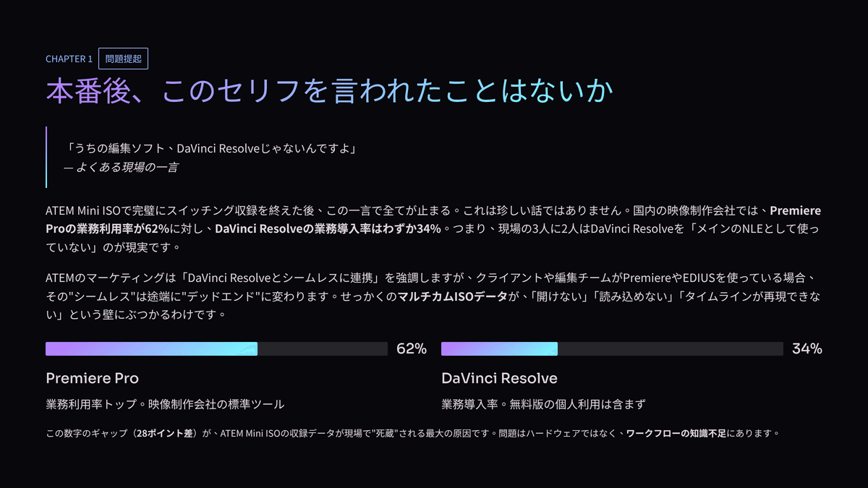Click the paragraph starting ATEM Mini ISOで完璧に
This screenshot has height=488, width=868.
433,228
